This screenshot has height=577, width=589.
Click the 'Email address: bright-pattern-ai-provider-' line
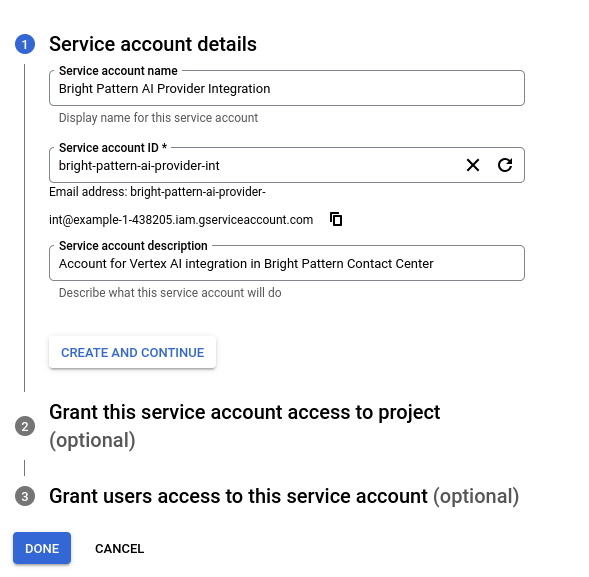157,192
